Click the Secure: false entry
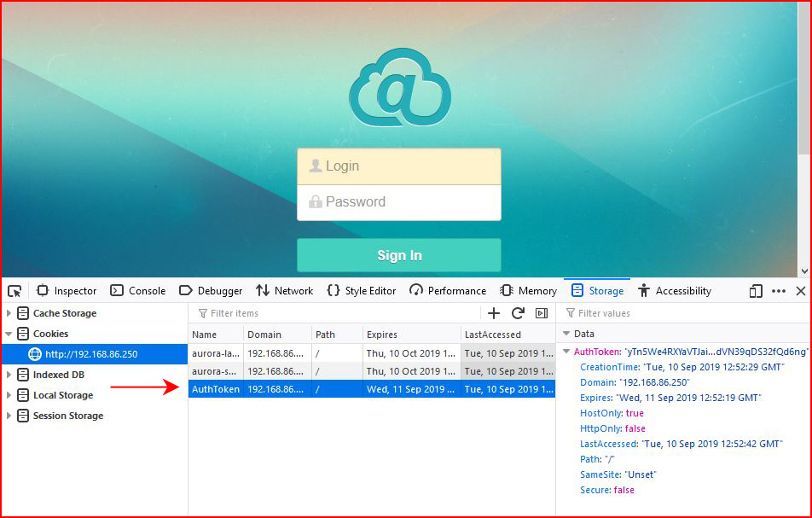812x518 pixels. coord(607,490)
